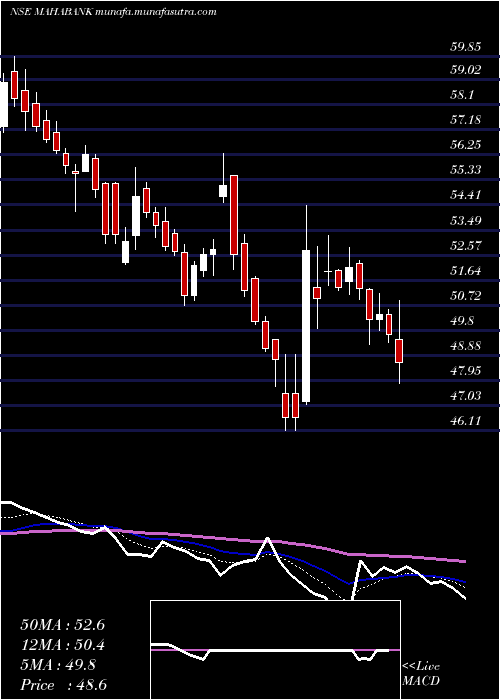Click the white 5MA line peak
Screen dimensions: 500x700
(x=267, y=538)
